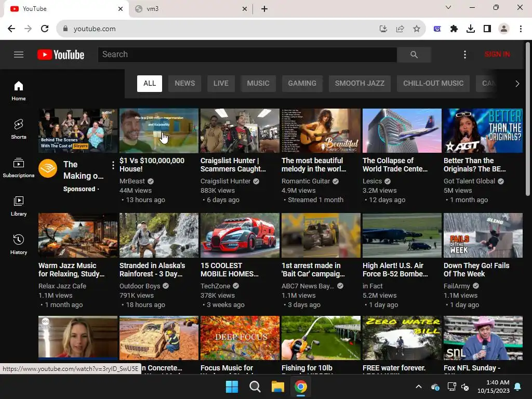The width and height of the screenshot is (532, 399).
Task: Switch to the vm3 browser tab
Action: coord(191,9)
